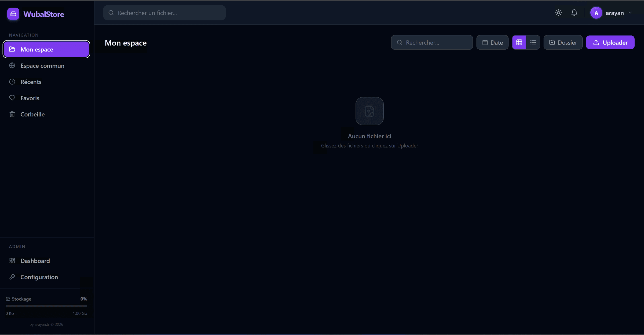Image resolution: width=644 pixels, height=335 pixels.
Task: Click the WubalStore logo icon
Action: click(13, 14)
